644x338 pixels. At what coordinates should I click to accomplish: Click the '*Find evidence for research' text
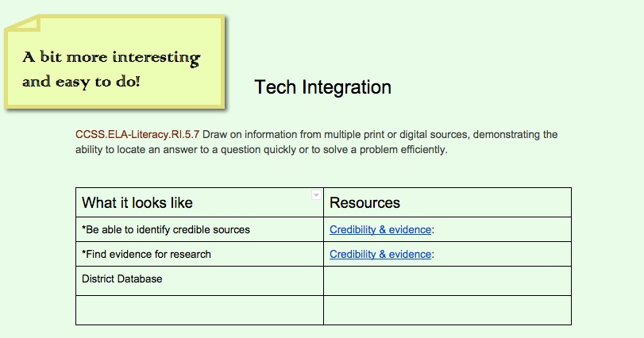coord(146,255)
